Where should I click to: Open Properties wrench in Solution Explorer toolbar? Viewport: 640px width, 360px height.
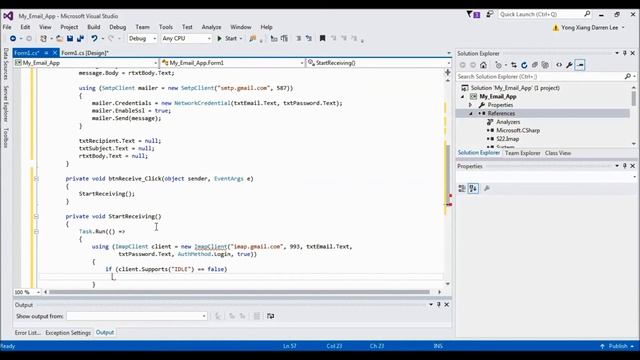tap(569, 65)
